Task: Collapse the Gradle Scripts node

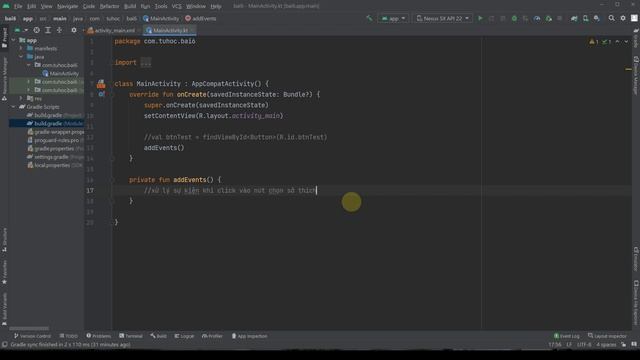Action: pyautogui.click(x=14, y=107)
